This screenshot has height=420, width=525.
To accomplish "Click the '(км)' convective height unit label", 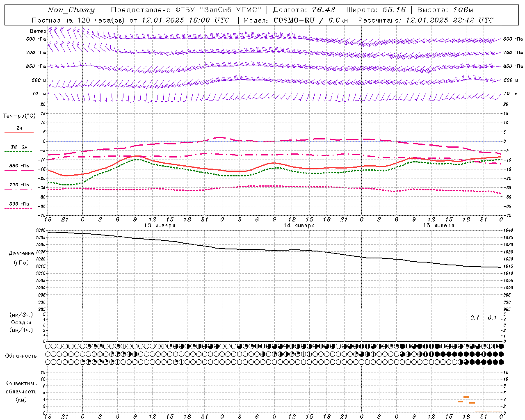I will [x=21, y=399].
